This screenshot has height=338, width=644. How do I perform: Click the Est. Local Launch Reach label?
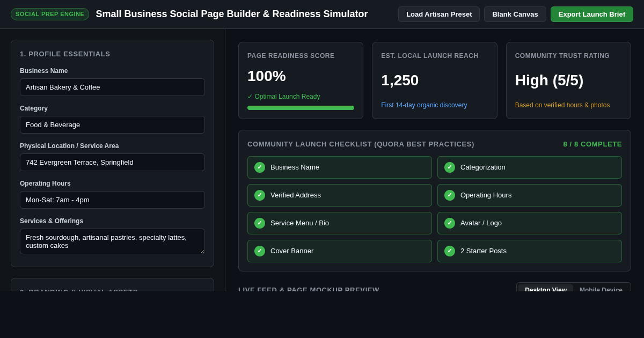tap(430, 56)
